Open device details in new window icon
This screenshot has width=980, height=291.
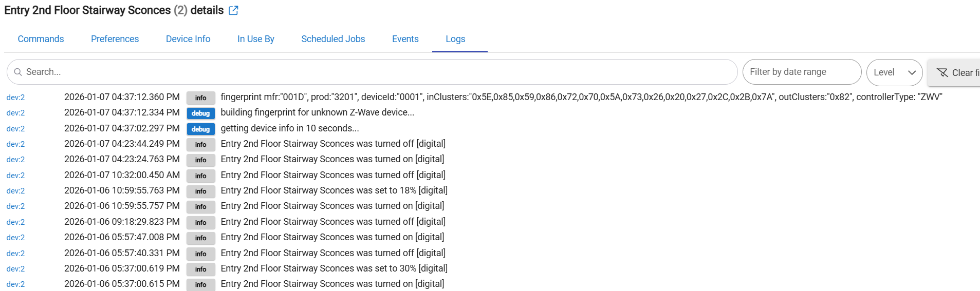click(x=233, y=11)
